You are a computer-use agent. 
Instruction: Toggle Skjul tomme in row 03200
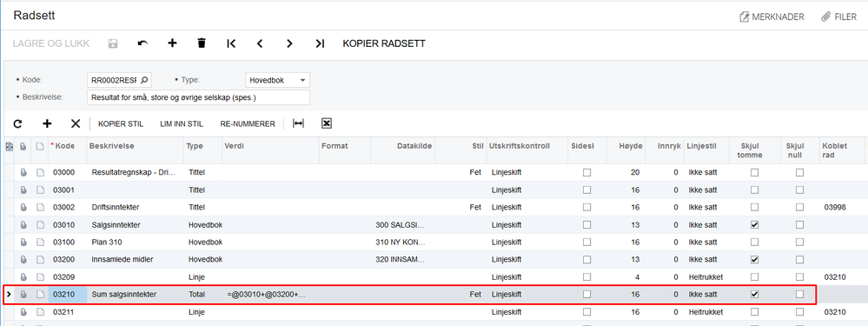(754, 260)
